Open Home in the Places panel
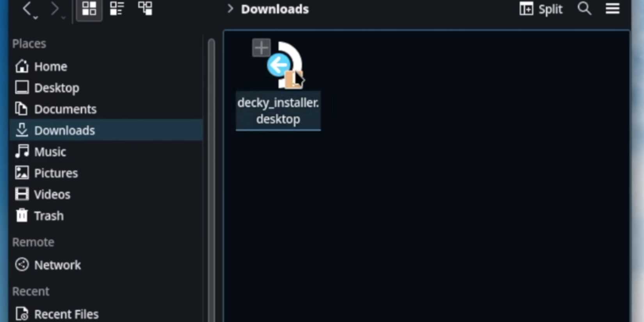This screenshot has height=322, width=644. (50, 67)
